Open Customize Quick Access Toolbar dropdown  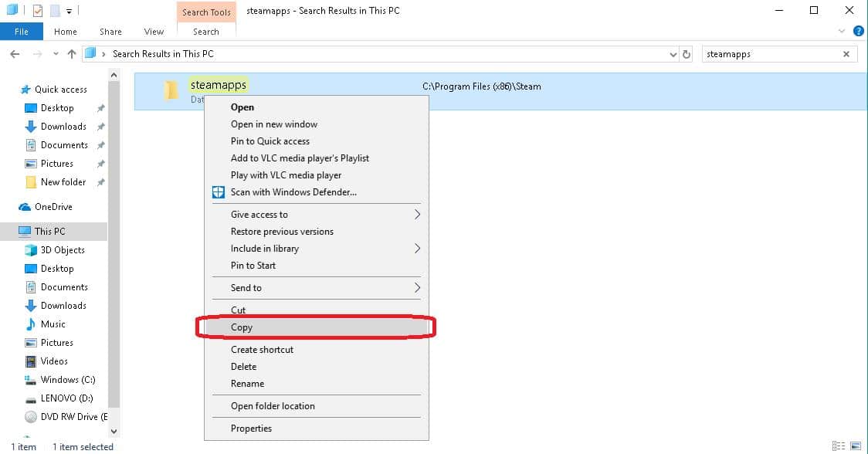click(x=70, y=11)
